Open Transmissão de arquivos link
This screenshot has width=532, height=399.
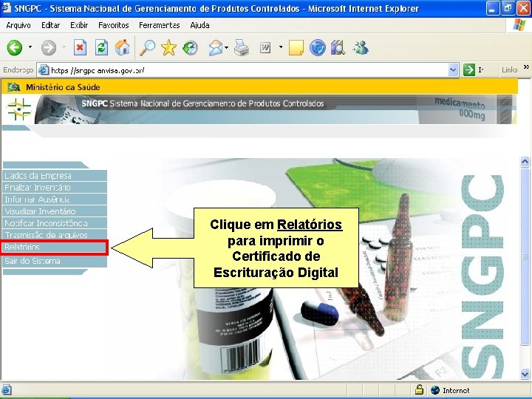tap(55, 234)
